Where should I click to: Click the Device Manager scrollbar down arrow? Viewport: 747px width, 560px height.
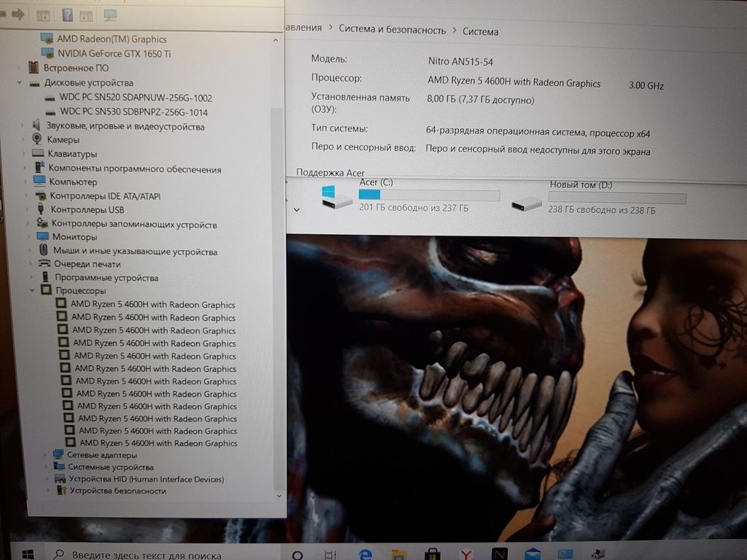279,496
